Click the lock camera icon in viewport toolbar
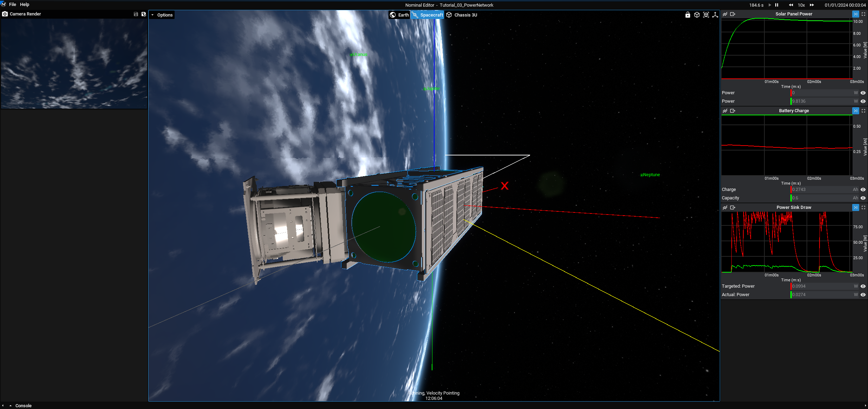Screen dimensions: 868x409 [687, 15]
